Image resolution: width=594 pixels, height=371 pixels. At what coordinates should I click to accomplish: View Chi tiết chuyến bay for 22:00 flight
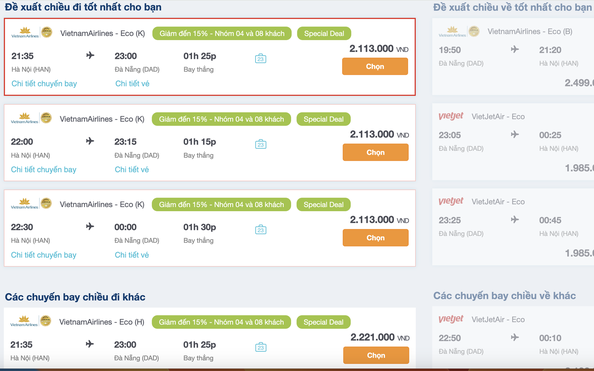[x=44, y=169]
